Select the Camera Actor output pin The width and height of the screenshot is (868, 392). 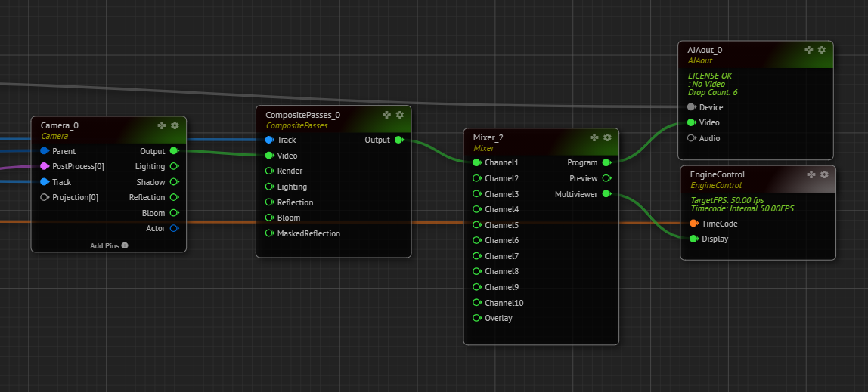(173, 228)
